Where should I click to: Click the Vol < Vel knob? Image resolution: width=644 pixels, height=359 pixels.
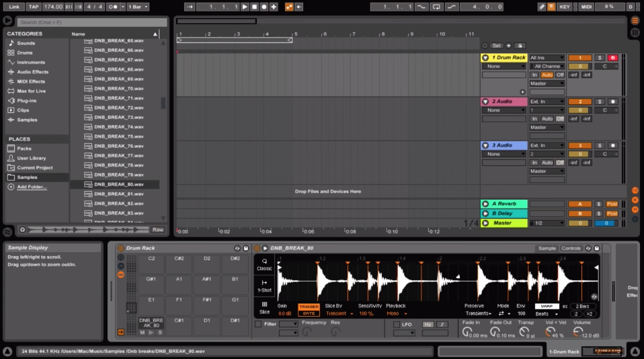(549, 331)
